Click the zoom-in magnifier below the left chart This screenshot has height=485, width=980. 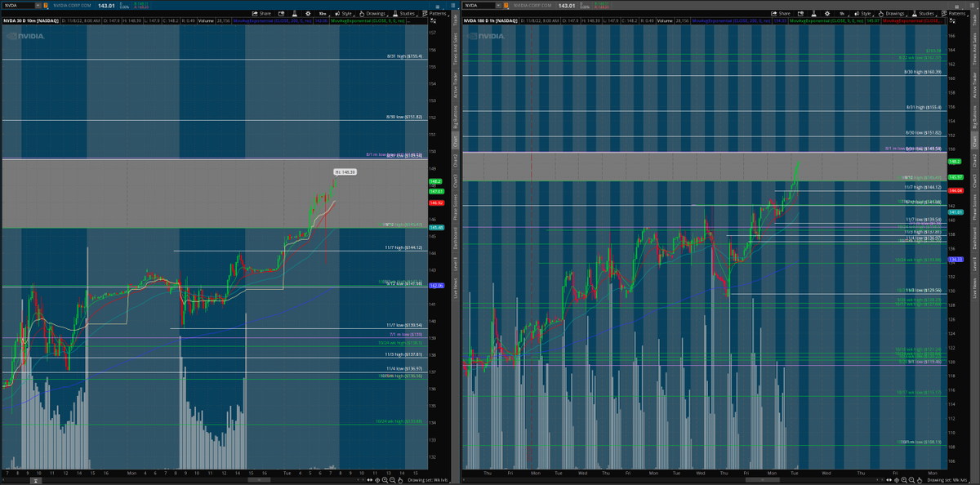(x=385, y=480)
